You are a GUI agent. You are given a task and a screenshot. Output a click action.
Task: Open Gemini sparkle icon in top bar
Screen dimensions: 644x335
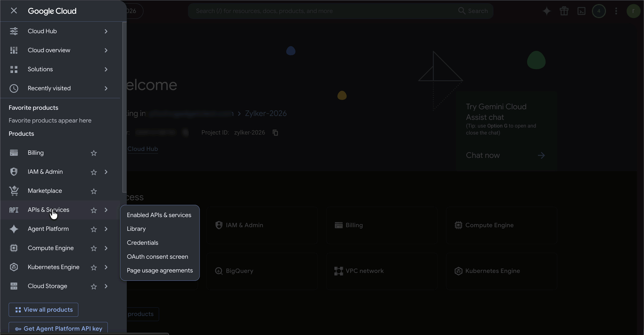pos(546,11)
